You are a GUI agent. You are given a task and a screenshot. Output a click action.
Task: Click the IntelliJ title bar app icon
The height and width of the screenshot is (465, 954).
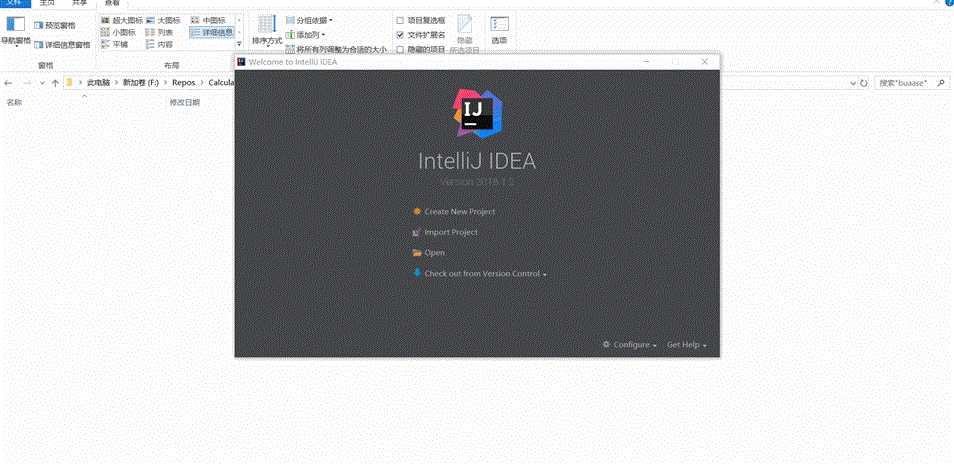242,61
